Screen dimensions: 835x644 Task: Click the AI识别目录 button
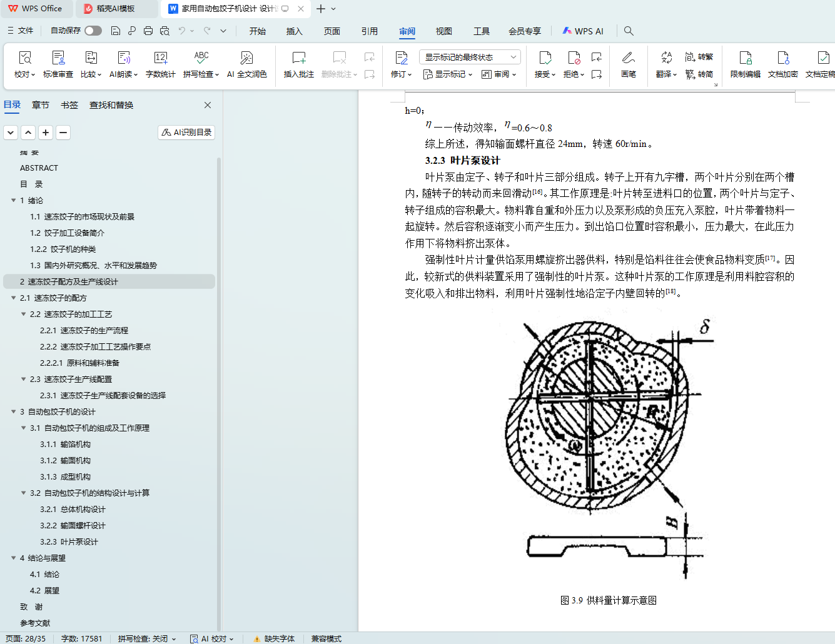[186, 133]
